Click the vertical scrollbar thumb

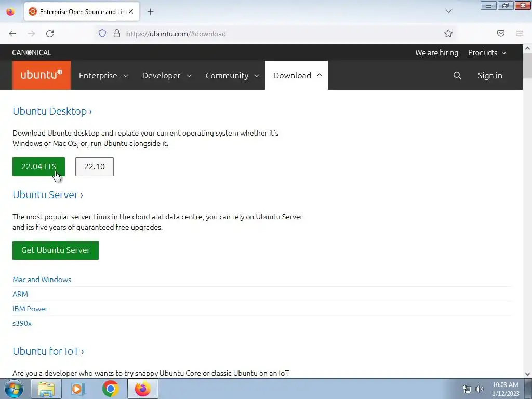pyautogui.click(x=528, y=66)
